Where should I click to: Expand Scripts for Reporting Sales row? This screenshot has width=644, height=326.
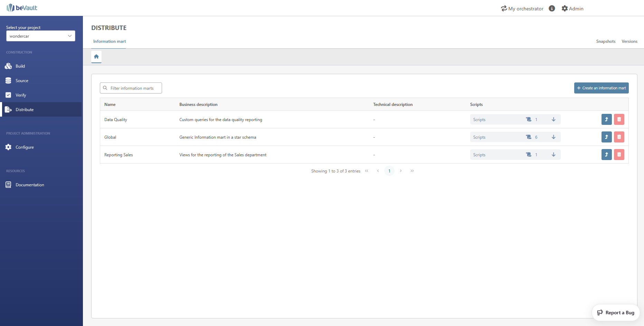click(553, 155)
